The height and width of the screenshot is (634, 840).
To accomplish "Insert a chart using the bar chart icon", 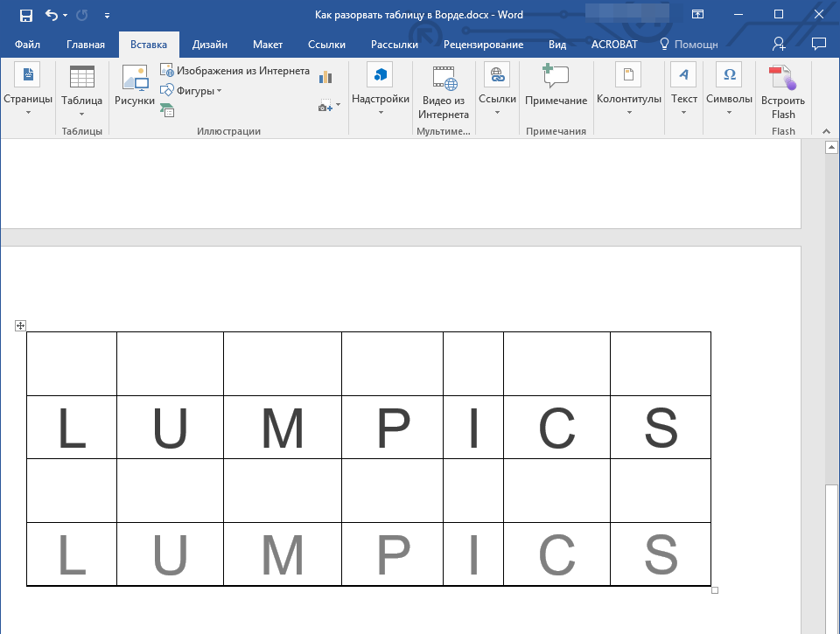I will 326,77.
